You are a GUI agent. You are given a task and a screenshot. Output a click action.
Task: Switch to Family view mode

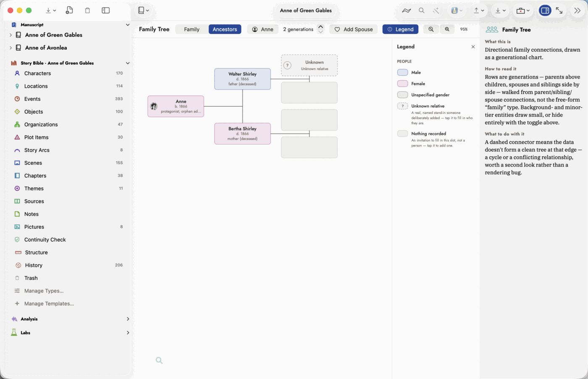coord(192,29)
